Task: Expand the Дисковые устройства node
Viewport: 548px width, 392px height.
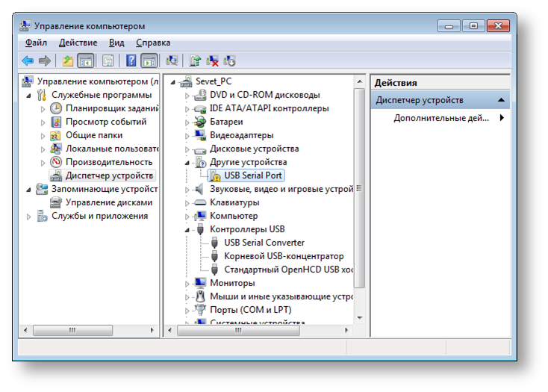Action: 187,149
